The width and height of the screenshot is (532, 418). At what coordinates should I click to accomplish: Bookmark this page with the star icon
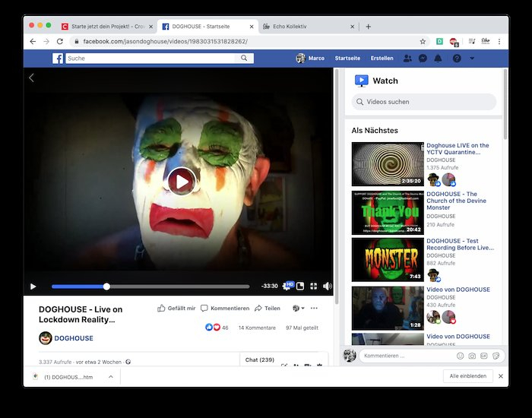(423, 41)
